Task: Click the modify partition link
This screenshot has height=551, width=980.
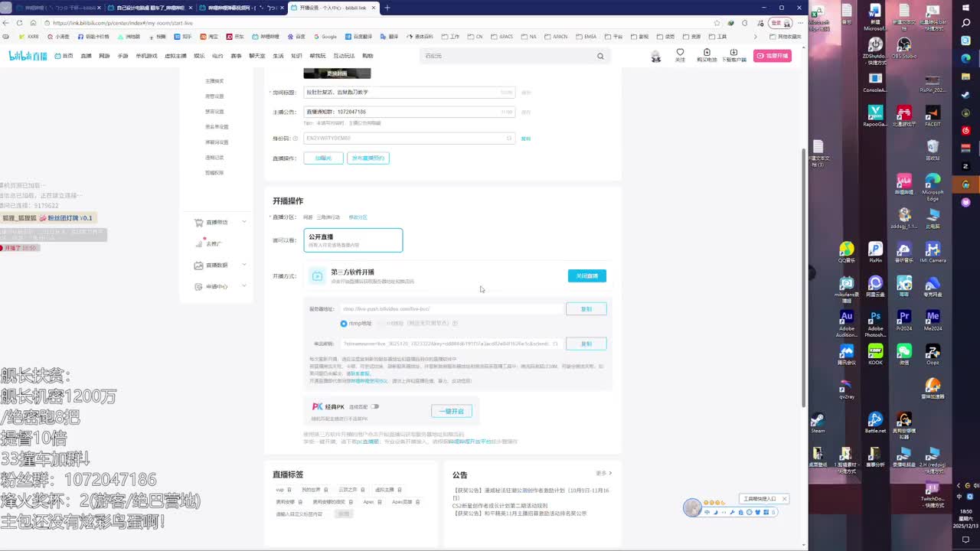Action: point(358,217)
